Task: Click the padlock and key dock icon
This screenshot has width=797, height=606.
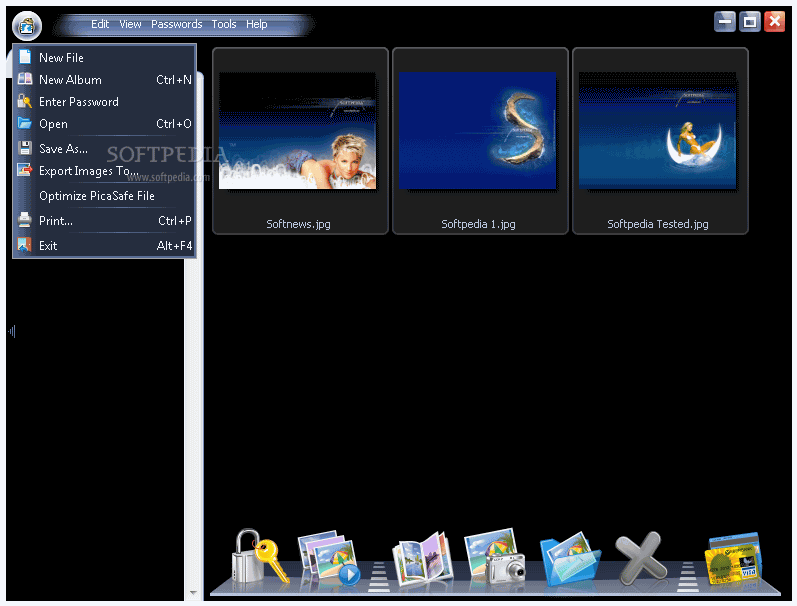Action: pyautogui.click(x=259, y=557)
